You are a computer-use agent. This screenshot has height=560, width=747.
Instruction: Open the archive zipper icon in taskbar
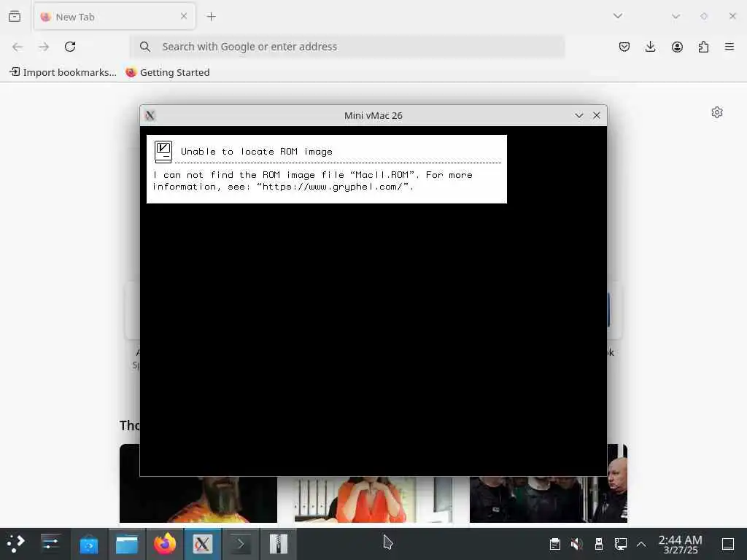pos(278,544)
